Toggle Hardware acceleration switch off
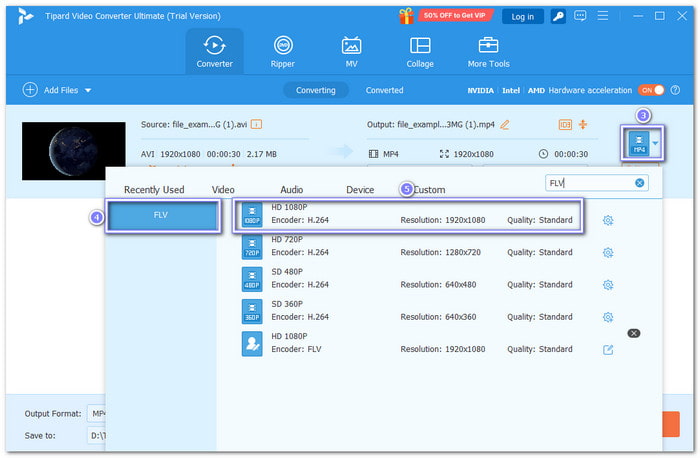The width and height of the screenshot is (700, 458). (651, 90)
